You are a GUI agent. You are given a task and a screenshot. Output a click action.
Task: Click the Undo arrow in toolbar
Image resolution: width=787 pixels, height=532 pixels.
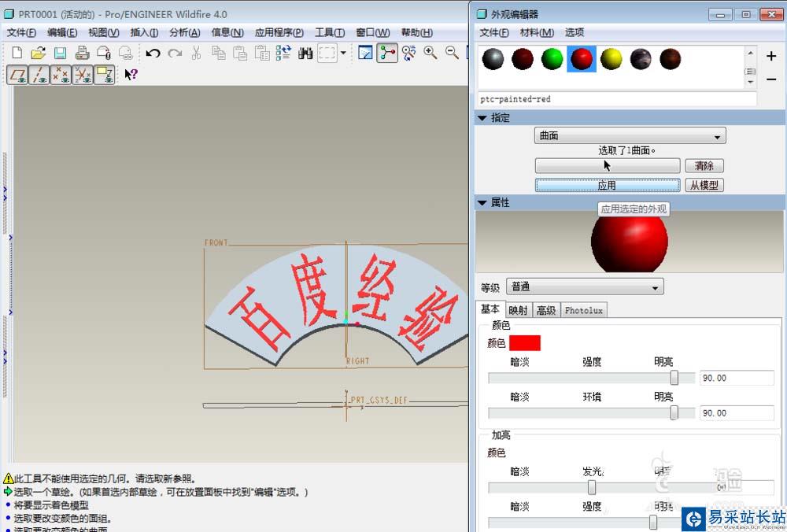pyautogui.click(x=153, y=53)
